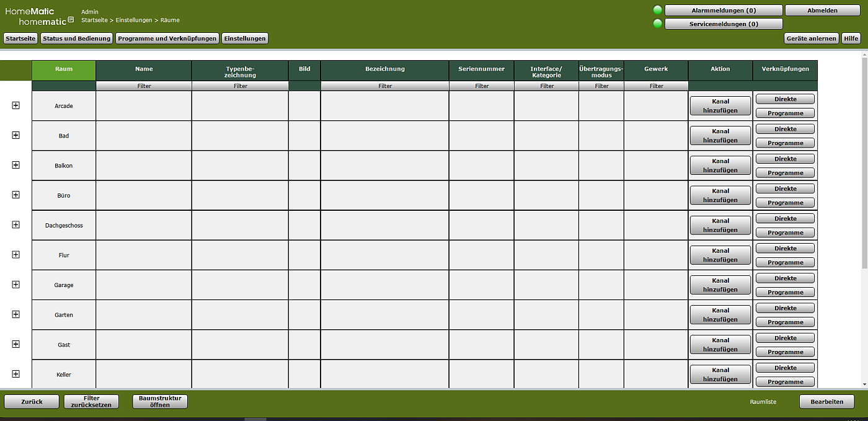
Task: Open Direkte links for Dachgeschoss
Action: [x=786, y=218]
